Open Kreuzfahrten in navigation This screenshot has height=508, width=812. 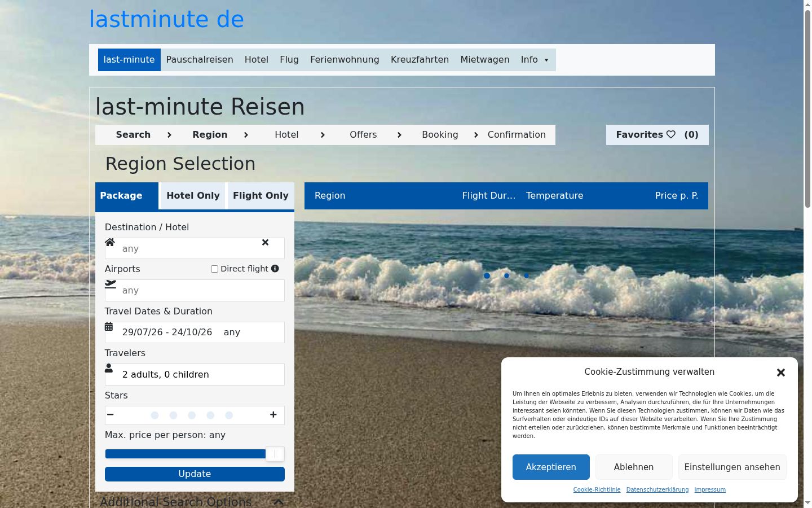420,60
